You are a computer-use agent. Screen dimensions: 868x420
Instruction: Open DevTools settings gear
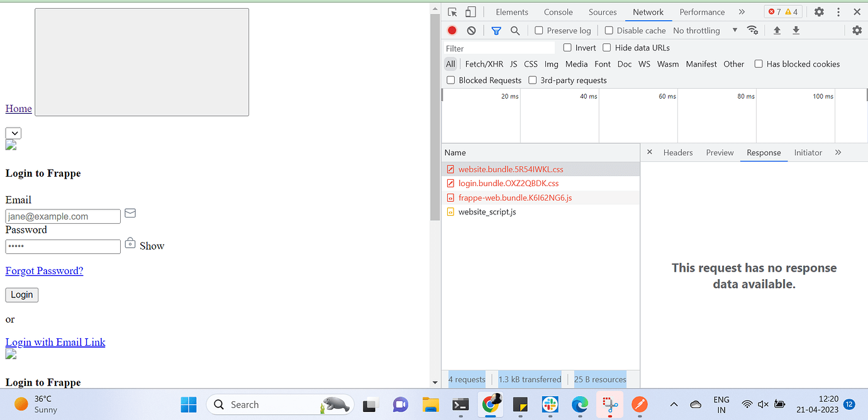[819, 11]
